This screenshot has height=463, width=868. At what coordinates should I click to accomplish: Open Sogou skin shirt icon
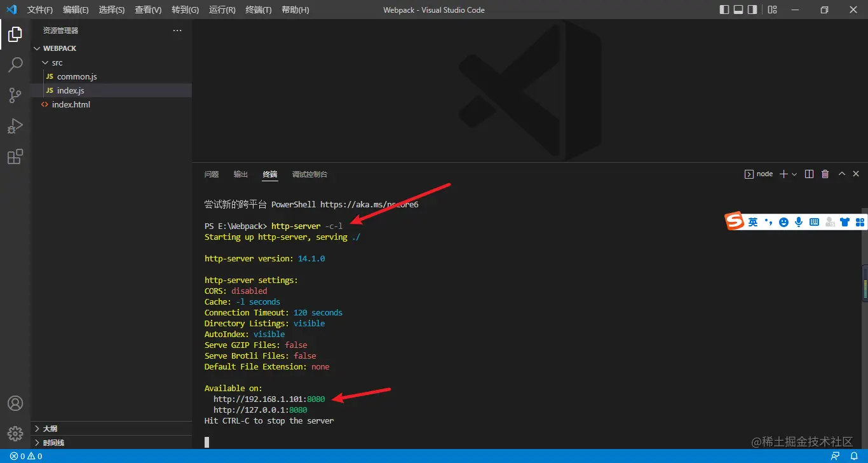(x=845, y=222)
